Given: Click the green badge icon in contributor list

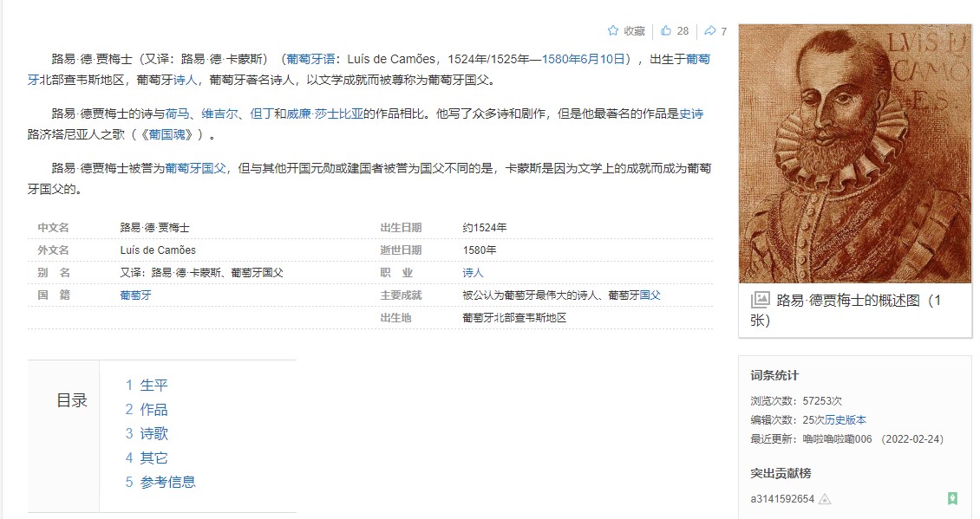Looking at the screenshot, I should pyautogui.click(x=952, y=498).
